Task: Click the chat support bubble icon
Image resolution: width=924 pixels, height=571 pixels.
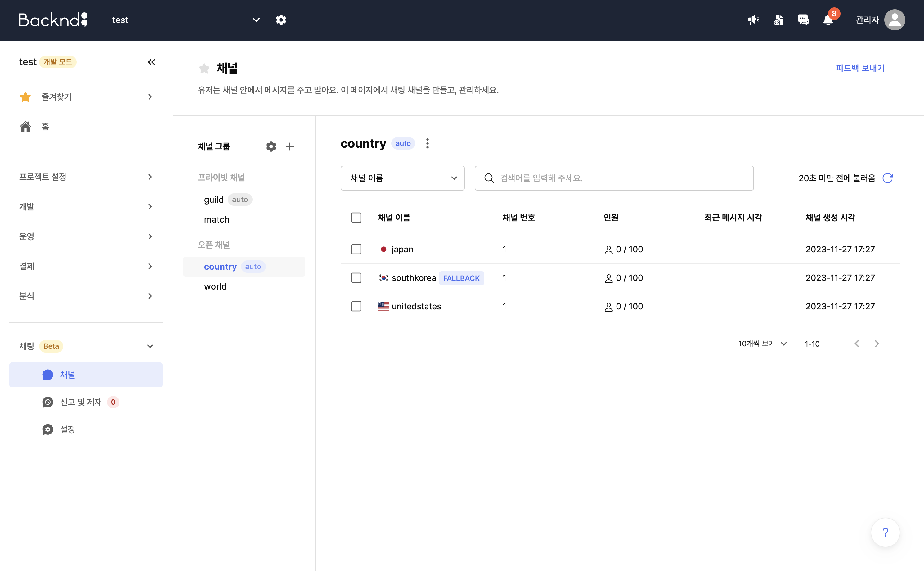Action: coord(803,20)
